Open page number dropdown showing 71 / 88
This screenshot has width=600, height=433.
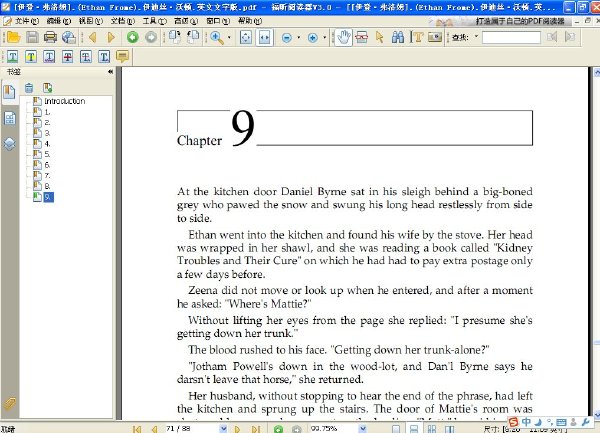(223, 429)
